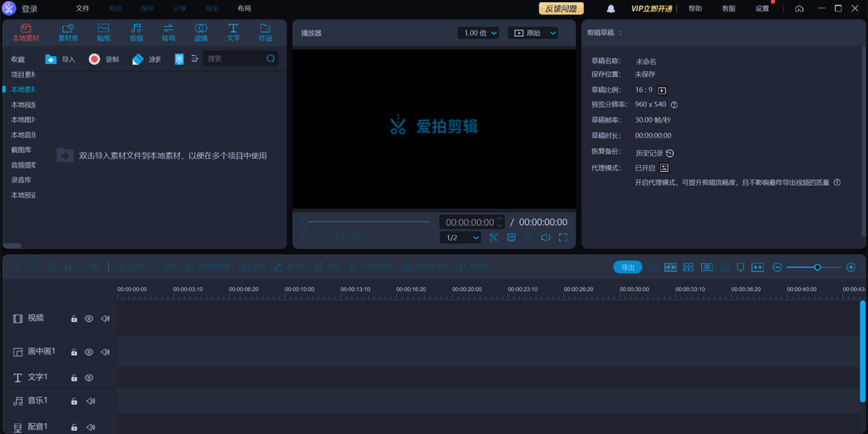This screenshot has height=434, width=868.
Task: Expand the 原始 display mode dropdown
Action: 533,33
